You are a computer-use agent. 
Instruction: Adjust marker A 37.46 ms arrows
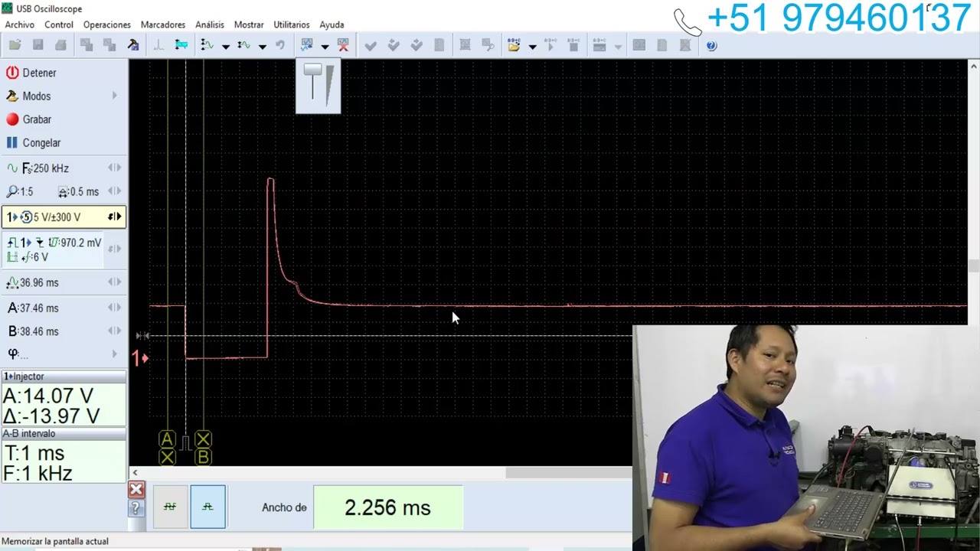pos(114,308)
